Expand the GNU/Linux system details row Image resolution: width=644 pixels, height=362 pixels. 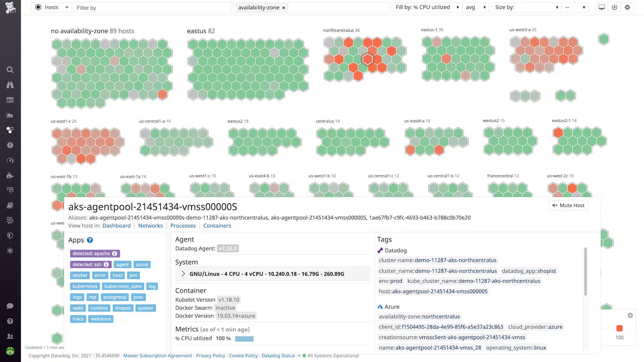[183, 273]
